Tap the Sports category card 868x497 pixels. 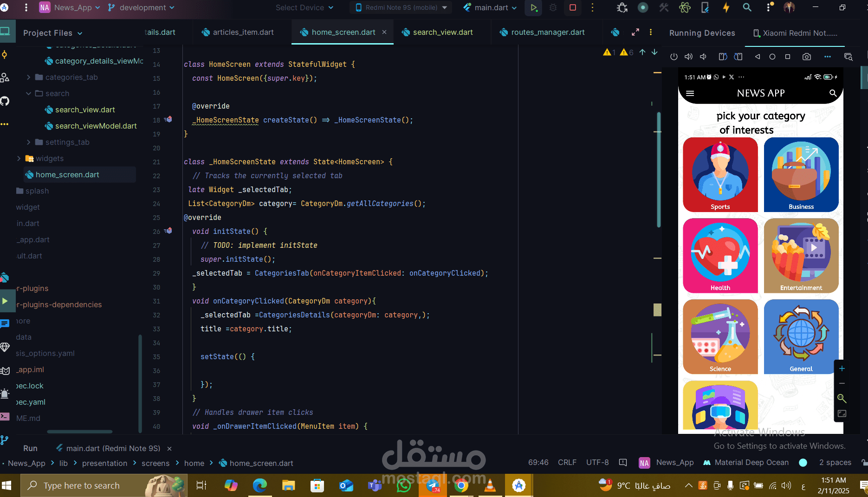(x=720, y=174)
